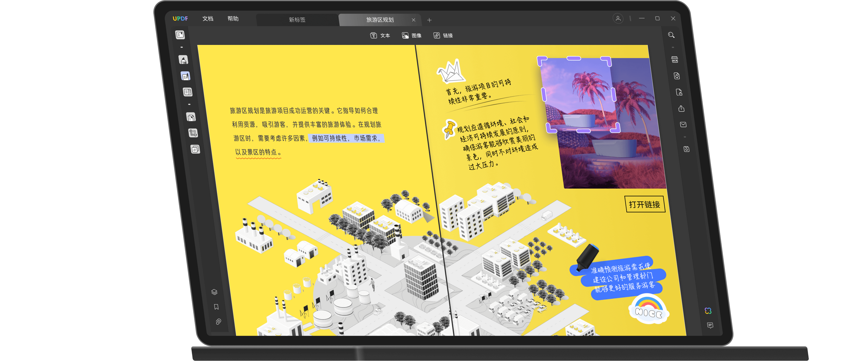
Task: Show the Attachments paperclip panel
Action: (x=218, y=322)
